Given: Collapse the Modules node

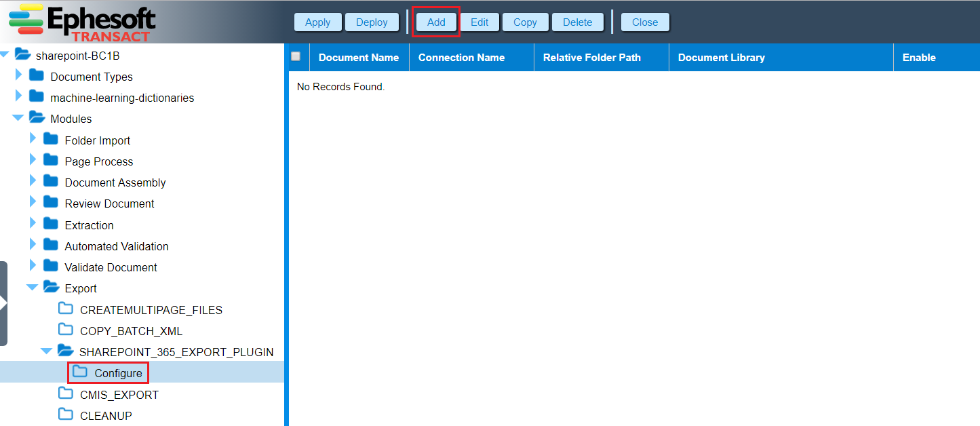Looking at the screenshot, I should (x=18, y=118).
